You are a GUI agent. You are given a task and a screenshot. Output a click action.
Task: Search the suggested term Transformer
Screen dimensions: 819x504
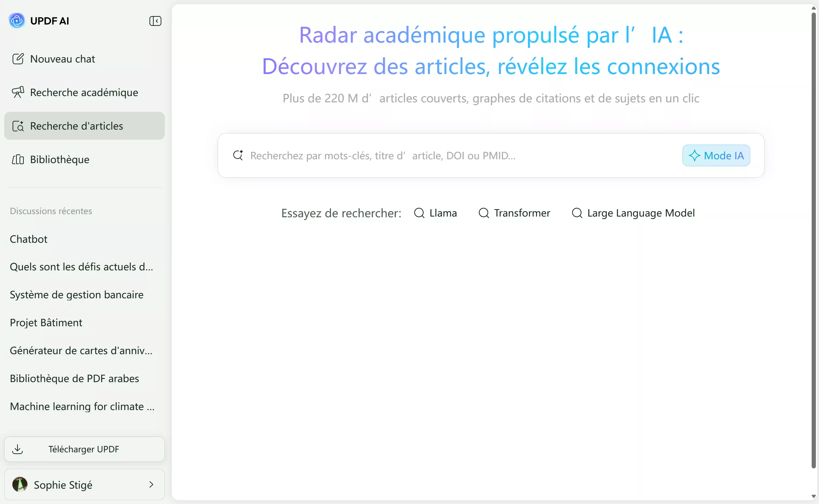coord(513,213)
